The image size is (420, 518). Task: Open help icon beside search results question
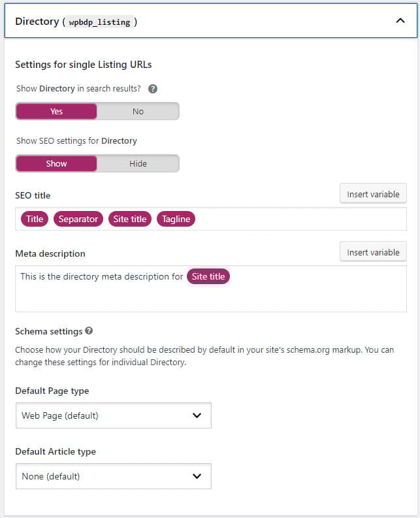pyautogui.click(x=152, y=89)
